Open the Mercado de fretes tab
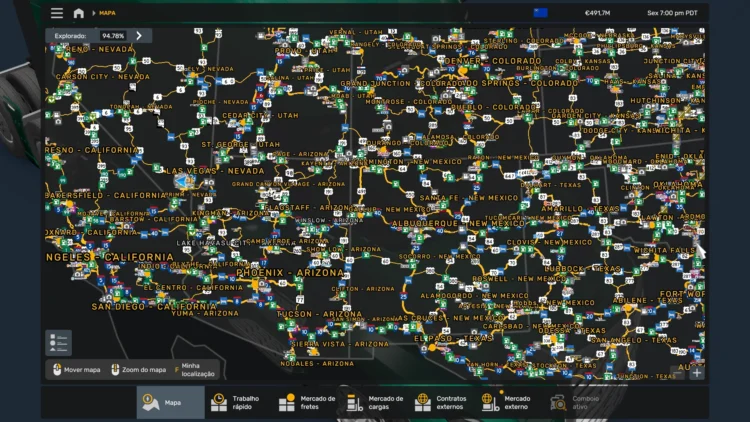The image size is (750, 422). pos(307,402)
